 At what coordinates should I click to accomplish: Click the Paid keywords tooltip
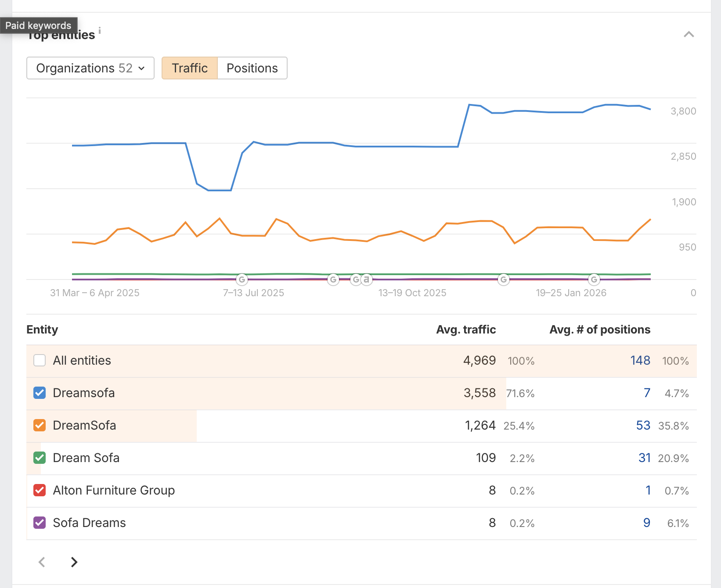point(38,25)
